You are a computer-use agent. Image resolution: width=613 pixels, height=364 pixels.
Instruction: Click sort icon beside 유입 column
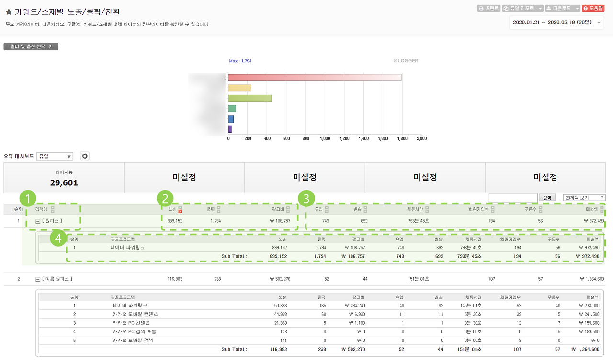(x=327, y=209)
